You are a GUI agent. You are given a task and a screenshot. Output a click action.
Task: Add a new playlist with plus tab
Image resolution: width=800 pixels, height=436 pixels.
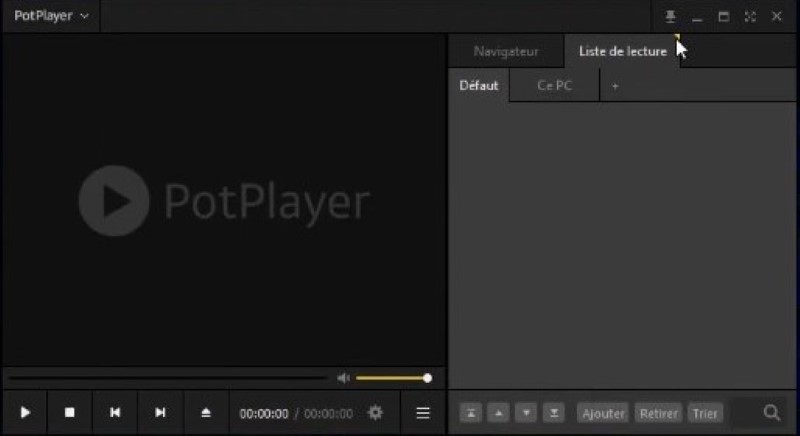pos(615,86)
